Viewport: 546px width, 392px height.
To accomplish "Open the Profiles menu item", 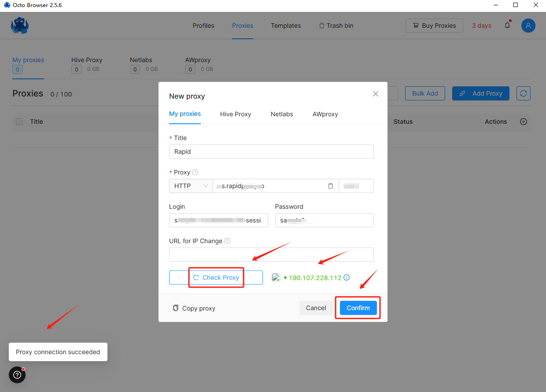I will tap(203, 26).
